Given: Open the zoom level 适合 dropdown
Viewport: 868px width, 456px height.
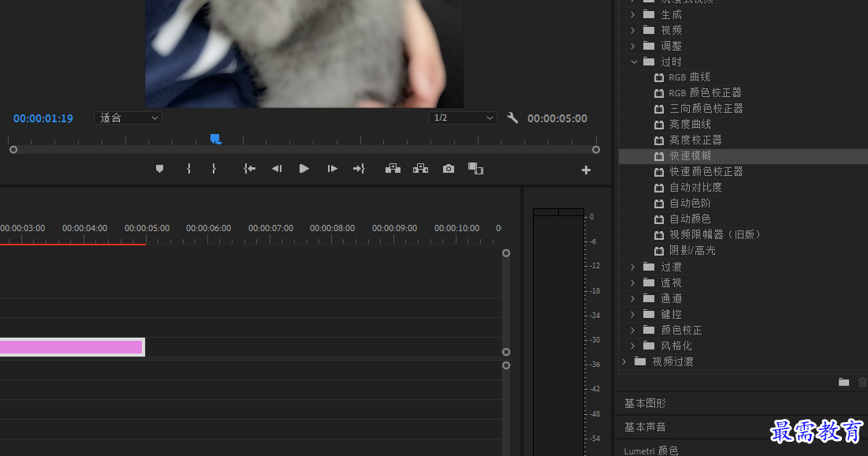Looking at the screenshot, I should (x=128, y=118).
